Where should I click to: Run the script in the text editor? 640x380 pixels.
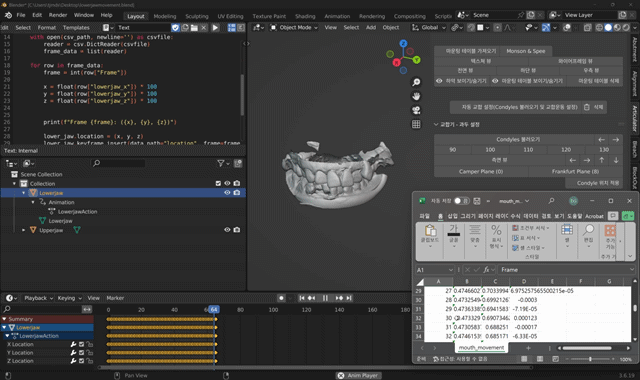point(215,28)
